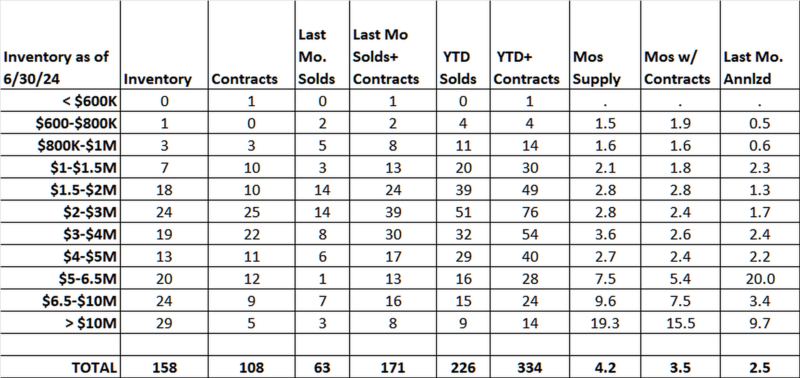
Task: Select the total contracts value 108
Action: coord(252,367)
